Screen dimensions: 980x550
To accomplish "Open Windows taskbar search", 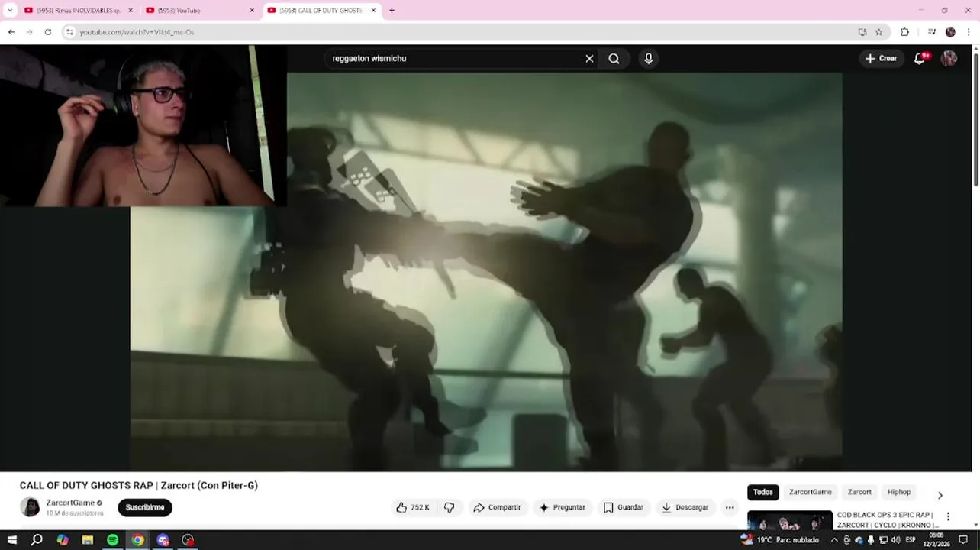I will (37, 540).
